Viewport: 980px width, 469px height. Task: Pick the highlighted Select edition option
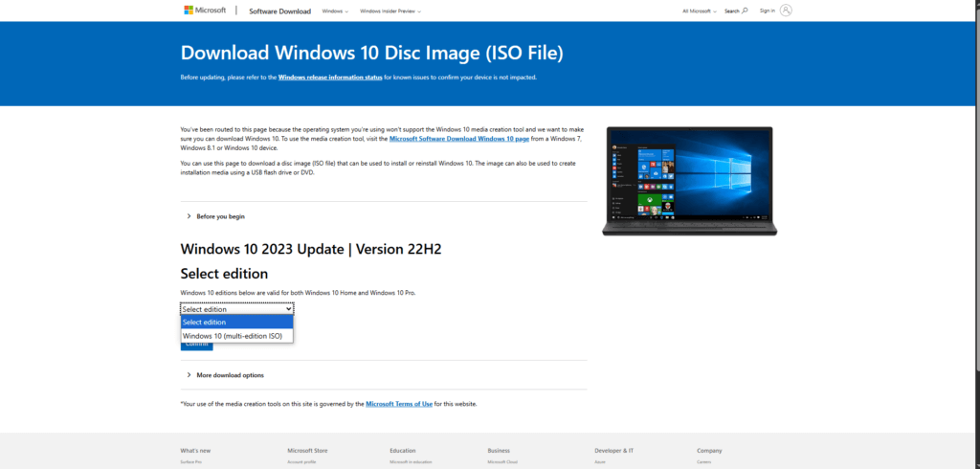pos(237,322)
